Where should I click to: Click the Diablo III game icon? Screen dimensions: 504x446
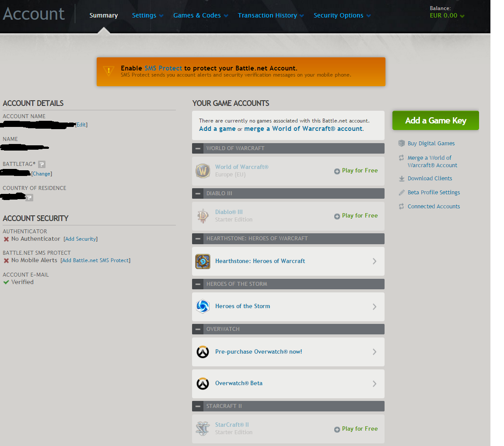203,216
